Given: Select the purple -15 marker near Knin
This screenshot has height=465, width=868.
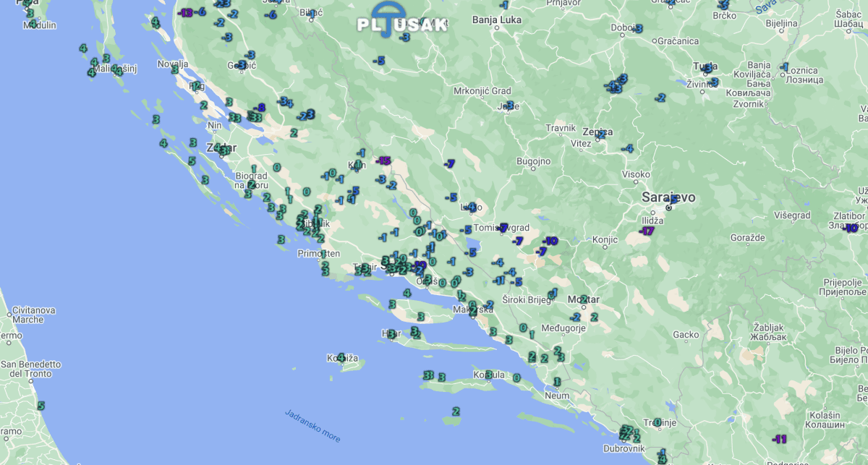Looking at the screenshot, I should pos(383,161).
